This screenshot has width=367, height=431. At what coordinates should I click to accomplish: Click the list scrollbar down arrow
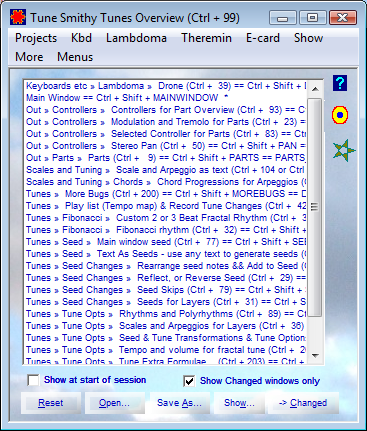coord(315,356)
